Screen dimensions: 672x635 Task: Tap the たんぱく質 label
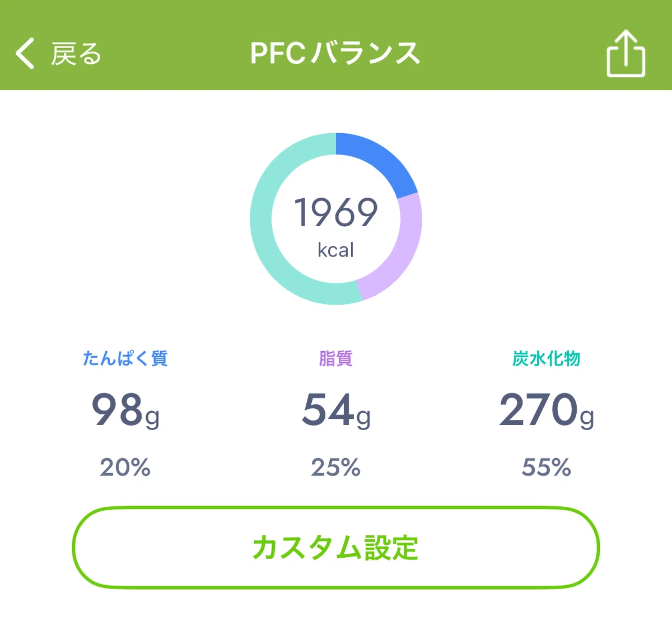[x=125, y=358]
